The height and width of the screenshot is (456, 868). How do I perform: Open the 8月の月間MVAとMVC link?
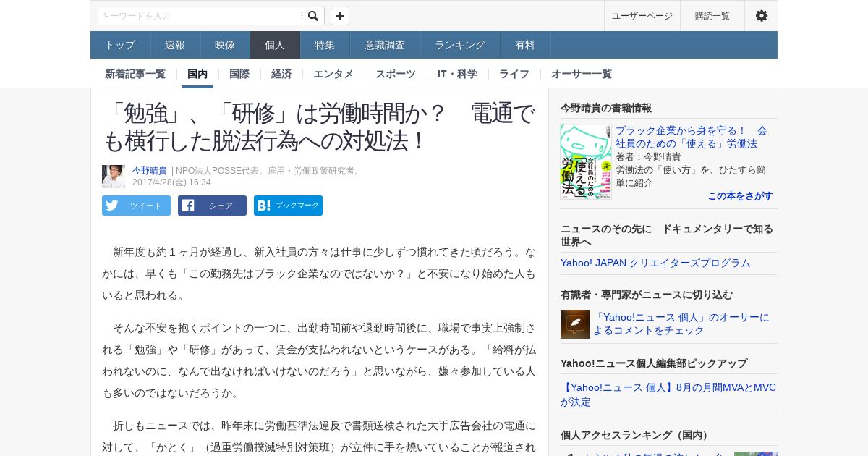[x=668, y=394]
